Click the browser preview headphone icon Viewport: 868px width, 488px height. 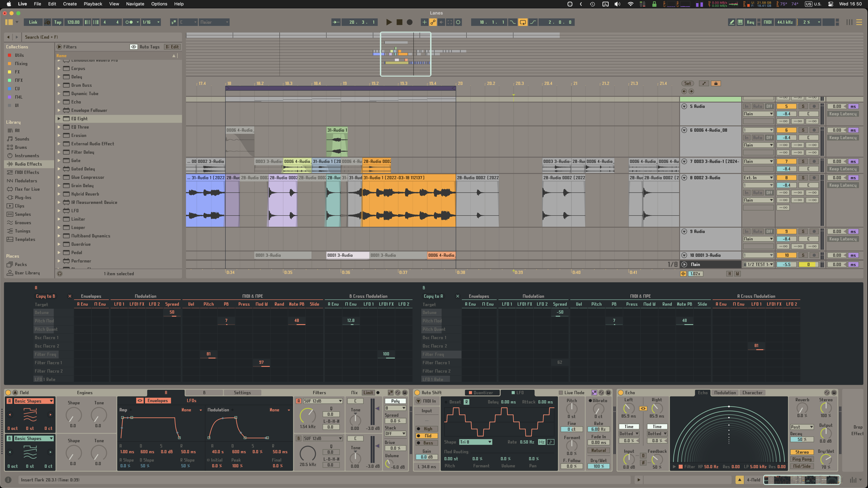[x=60, y=273]
